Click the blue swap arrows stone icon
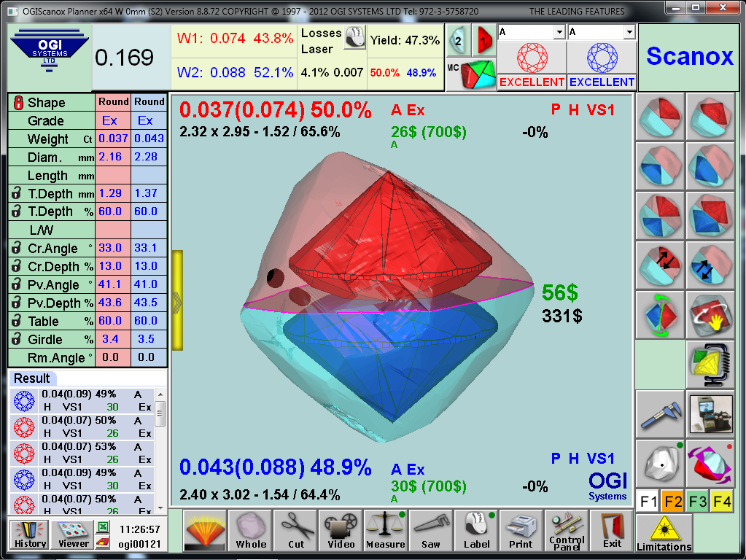Screen dimensions: 746x560 click(711, 265)
